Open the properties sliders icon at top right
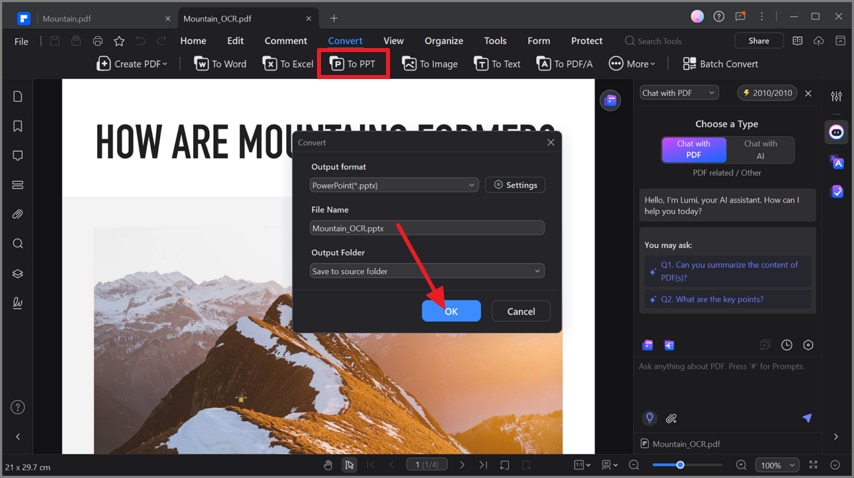The image size is (854, 478). [836, 96]
